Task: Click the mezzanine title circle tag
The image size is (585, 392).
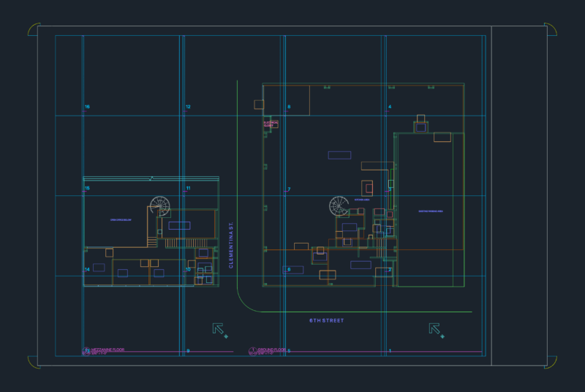Action: point(86,351)
